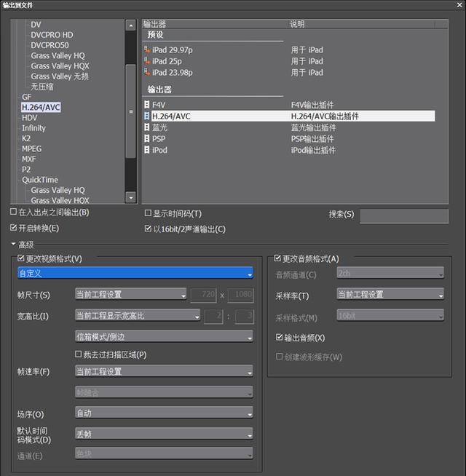Choose the iPad 29.97p preset row

pyautogui.click(x=289, y=49)
